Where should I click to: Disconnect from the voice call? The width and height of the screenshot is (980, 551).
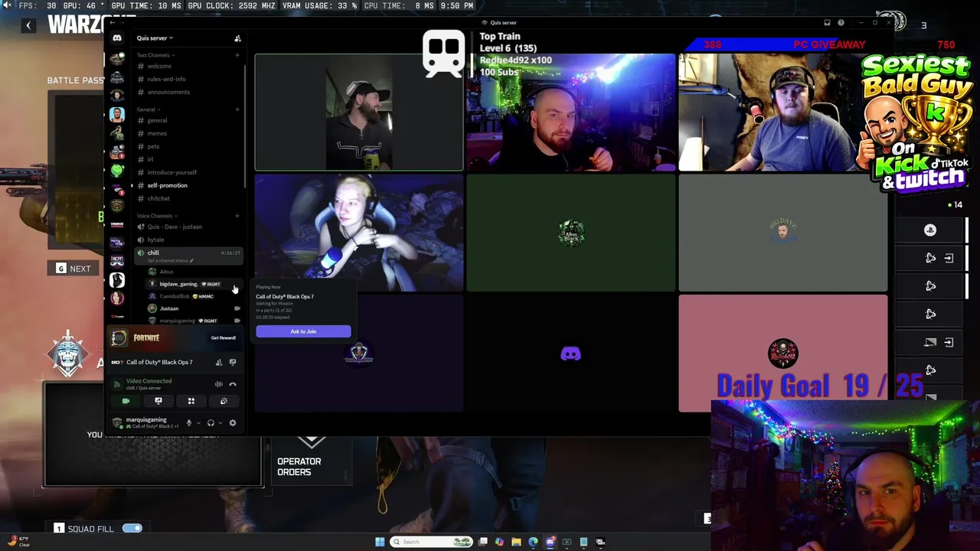(x=233, y=384)
